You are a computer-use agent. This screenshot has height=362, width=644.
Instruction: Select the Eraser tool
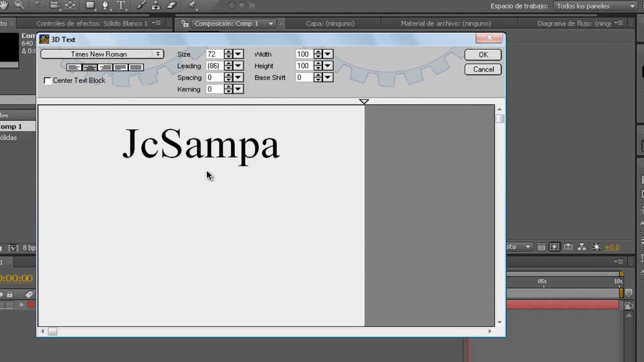tap(171, 6)
